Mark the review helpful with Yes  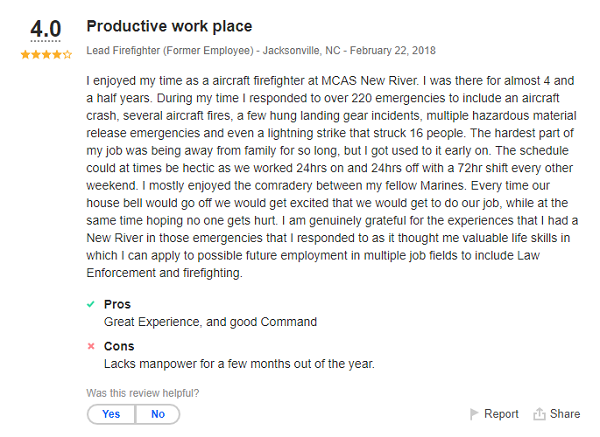(x=111, y=414)
